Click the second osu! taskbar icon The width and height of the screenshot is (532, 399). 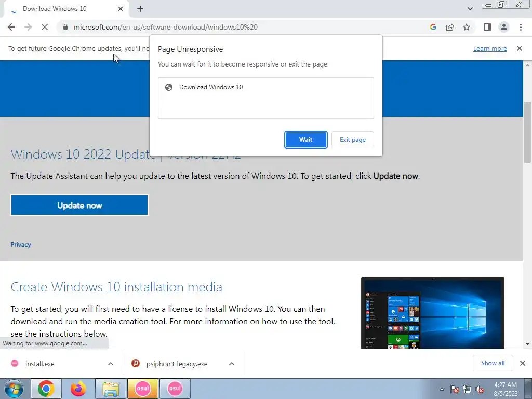[x=175, y=389]
